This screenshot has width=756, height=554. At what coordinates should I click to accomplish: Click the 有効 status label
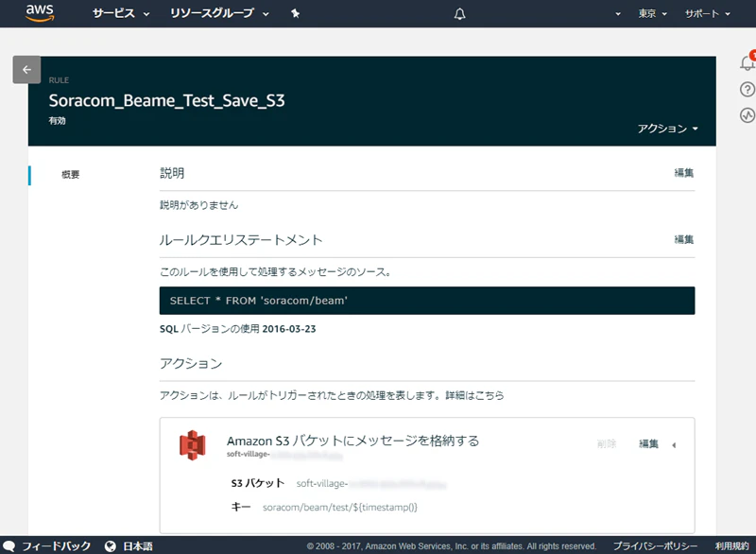tap(57, 121)
